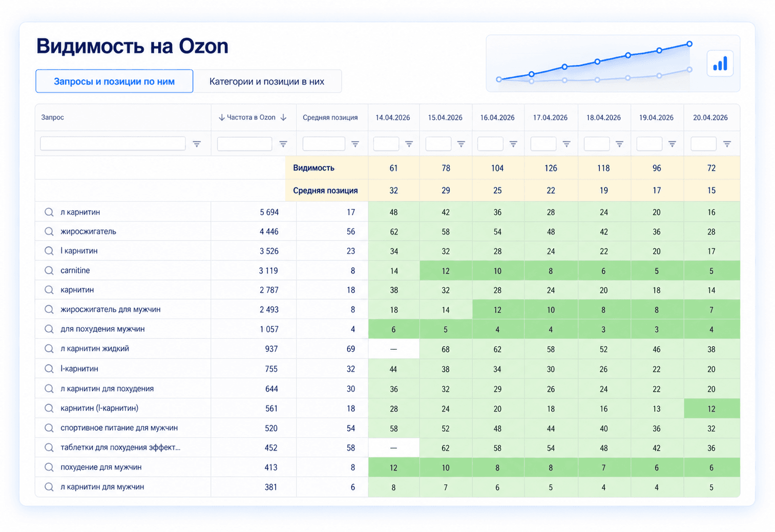Click search icon beside 'л карнитин' row
Image resolution: width=775 pixels, height=532 pixels.
pos(49,212)
